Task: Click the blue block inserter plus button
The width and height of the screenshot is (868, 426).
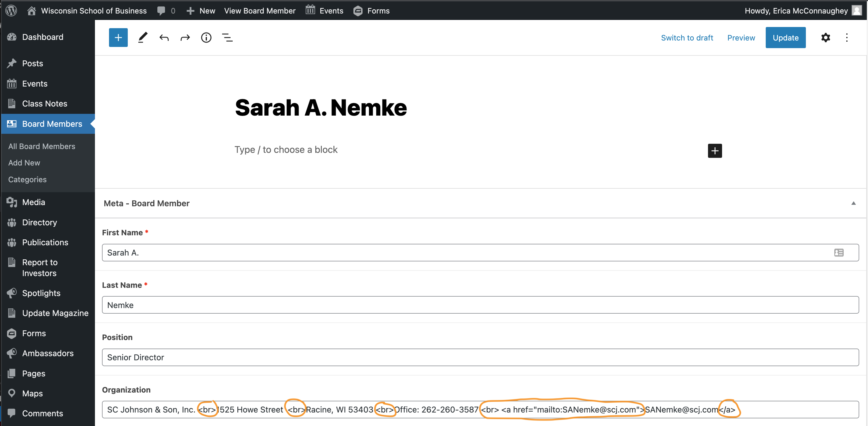Action: [118, 38]
